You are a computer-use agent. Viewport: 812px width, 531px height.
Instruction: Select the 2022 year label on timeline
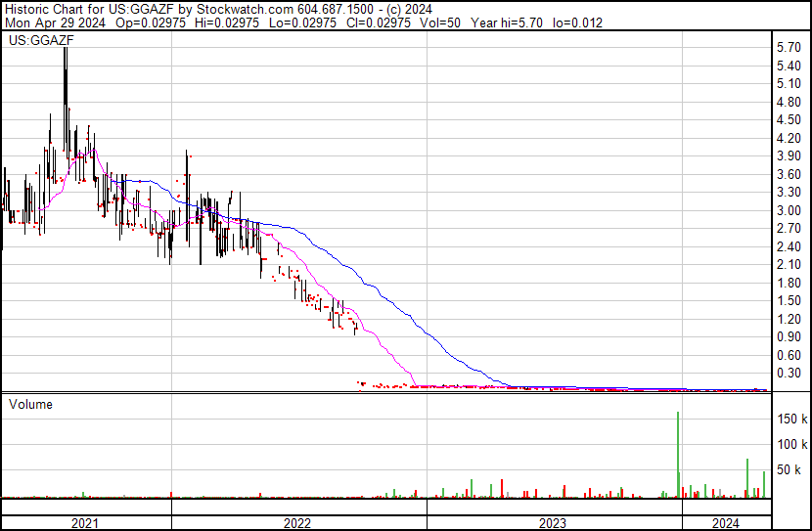tap(297, 523)
